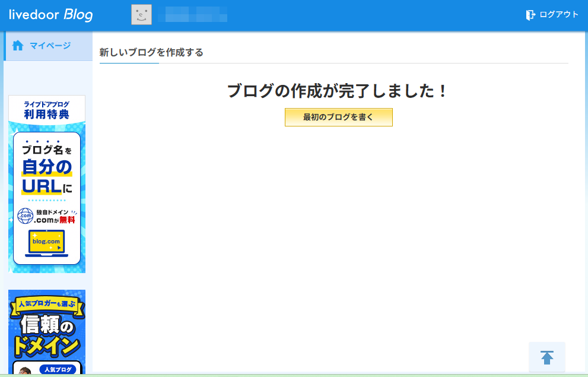
Task: Click the blog.com laptop illustration
Action: pos(46,243)
